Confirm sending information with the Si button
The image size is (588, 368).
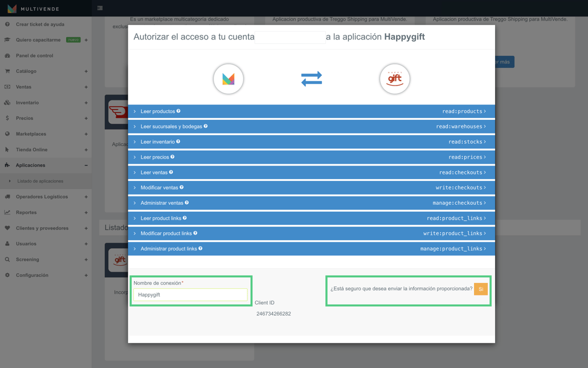481,289
